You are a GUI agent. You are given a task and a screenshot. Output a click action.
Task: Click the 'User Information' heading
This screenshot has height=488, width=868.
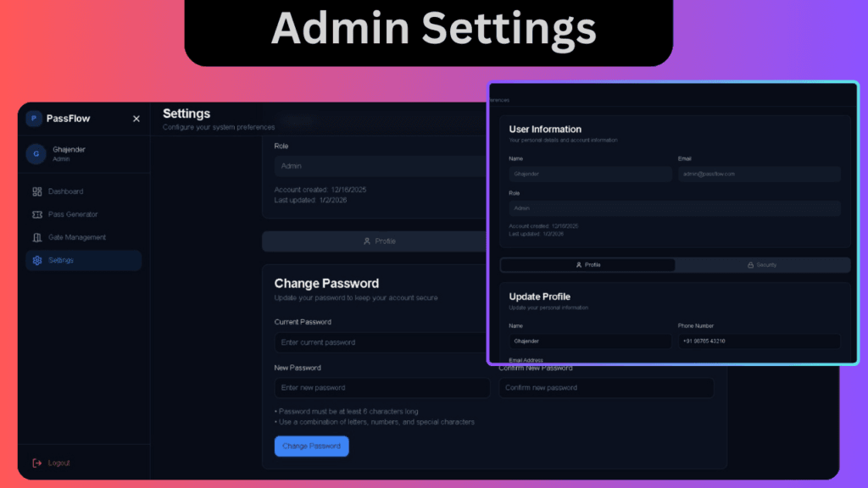(545, 130)
